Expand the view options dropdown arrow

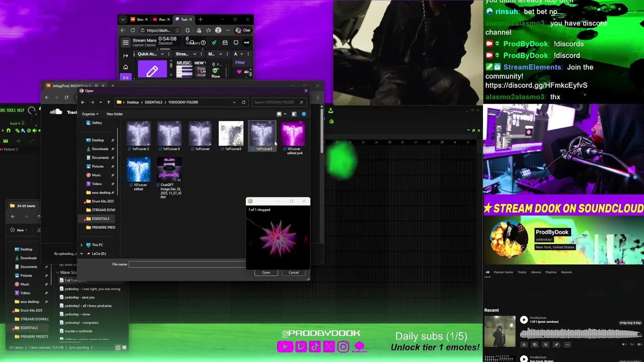tap(285, 114)
